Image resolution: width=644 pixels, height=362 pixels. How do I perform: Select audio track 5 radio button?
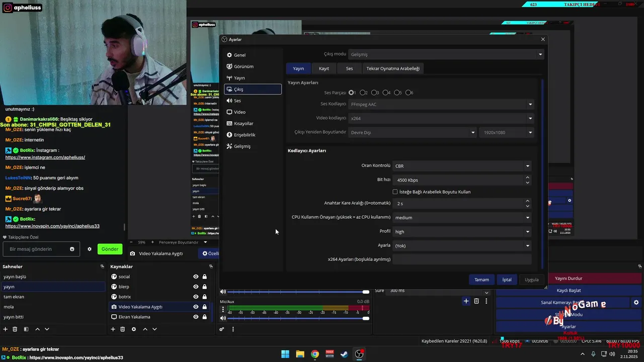(397, 93)
